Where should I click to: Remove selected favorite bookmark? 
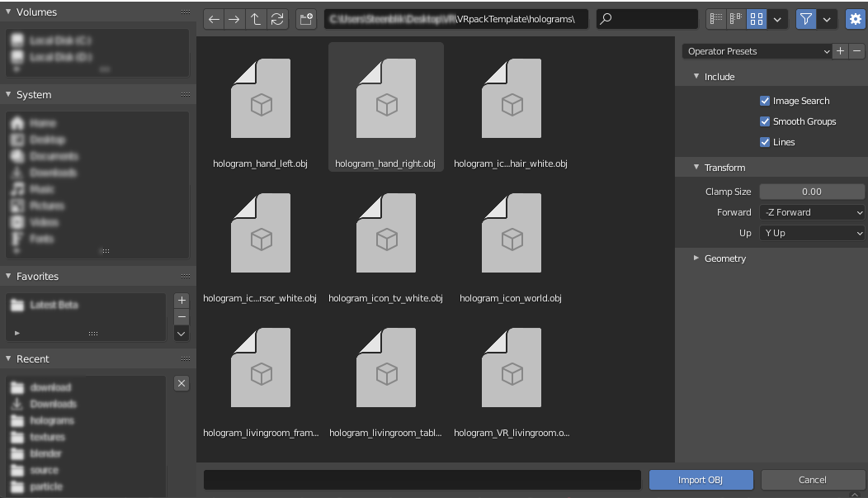coord(182,317)
